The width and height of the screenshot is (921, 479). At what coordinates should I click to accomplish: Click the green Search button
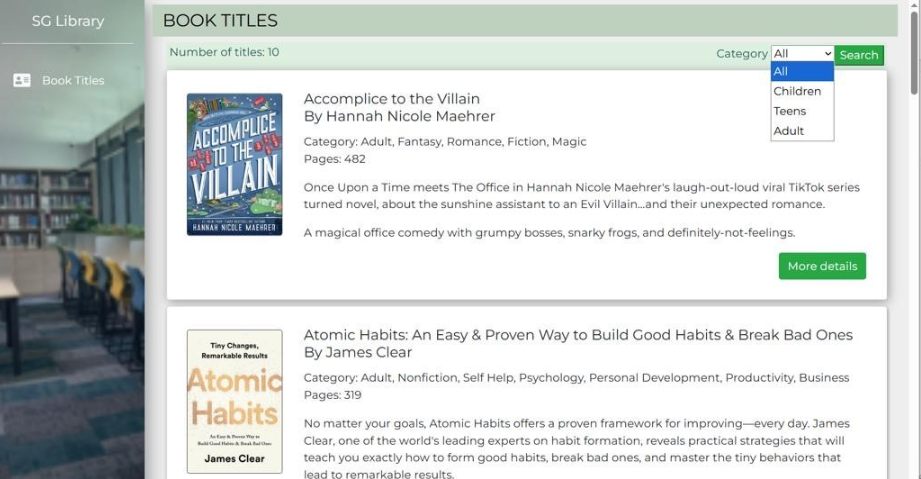click(x=859, y=55)
